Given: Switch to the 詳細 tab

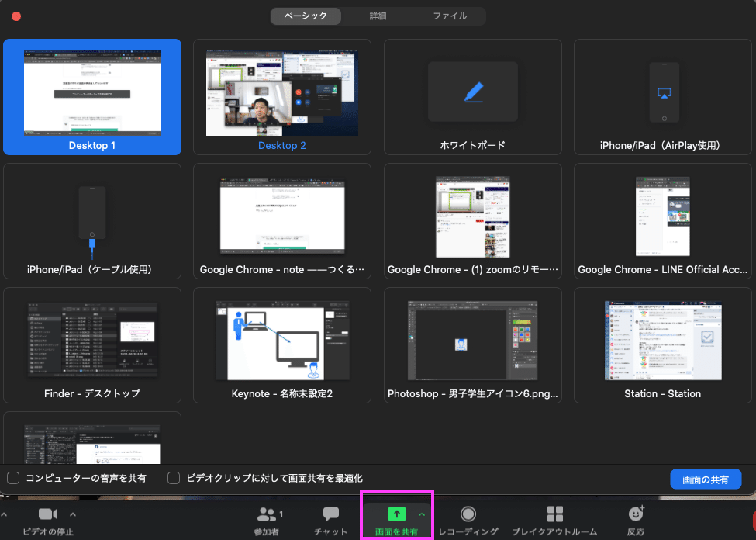Looking at the screenshot, I should pyautogui.click(x=378, y=16).
